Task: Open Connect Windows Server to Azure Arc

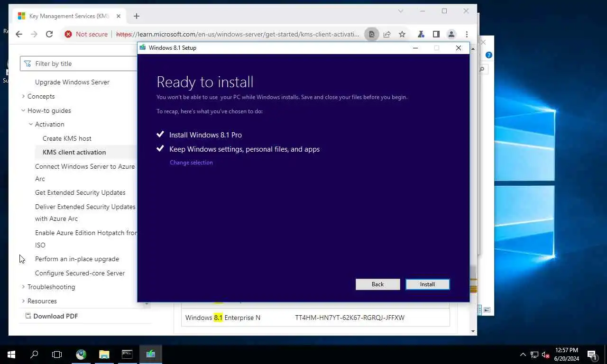Action: pyautogui.click(x=85, y=173)
